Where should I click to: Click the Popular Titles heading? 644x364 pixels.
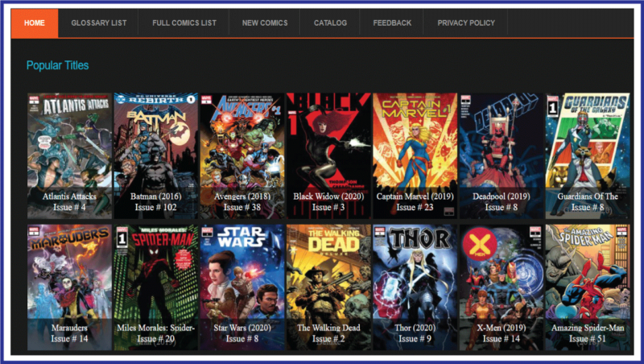coord(57,65)
